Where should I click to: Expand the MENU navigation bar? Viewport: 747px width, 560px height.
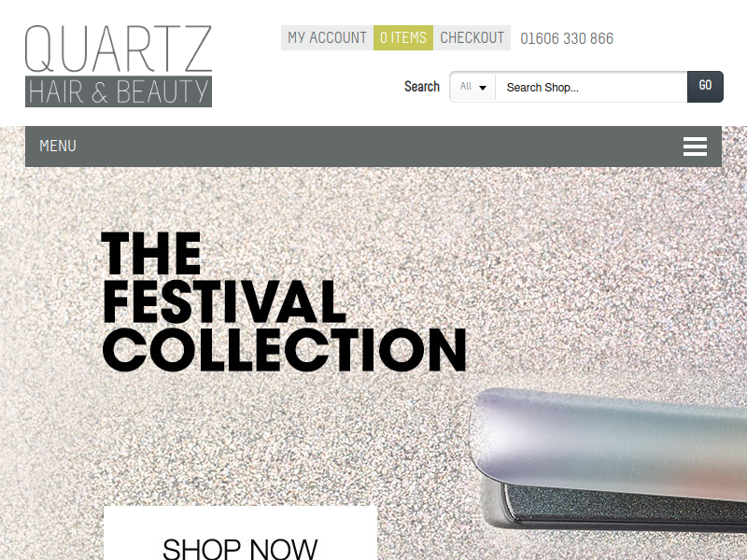(373, 147)
